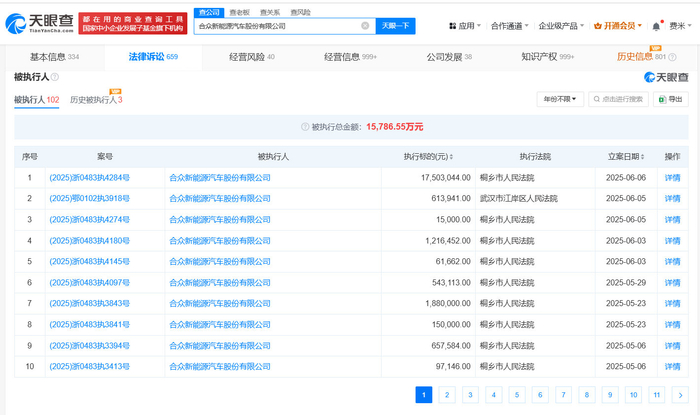Open case (2025)浙0483执4284号 link
The image size is (700, 415).
[x=90, y=178]
